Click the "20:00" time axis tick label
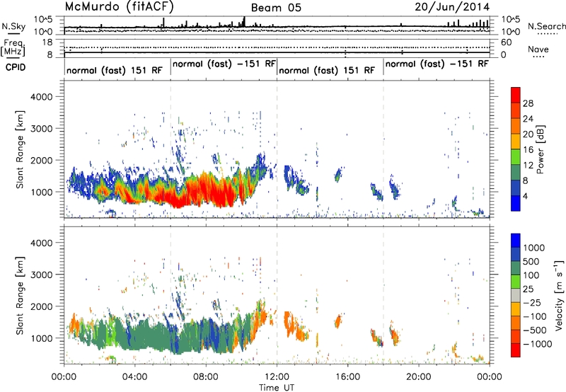 point(419,377)
